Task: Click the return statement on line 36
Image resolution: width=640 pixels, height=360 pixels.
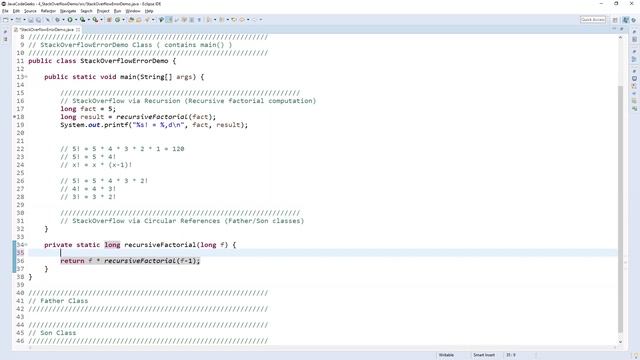Action: [x=130, y=260]
